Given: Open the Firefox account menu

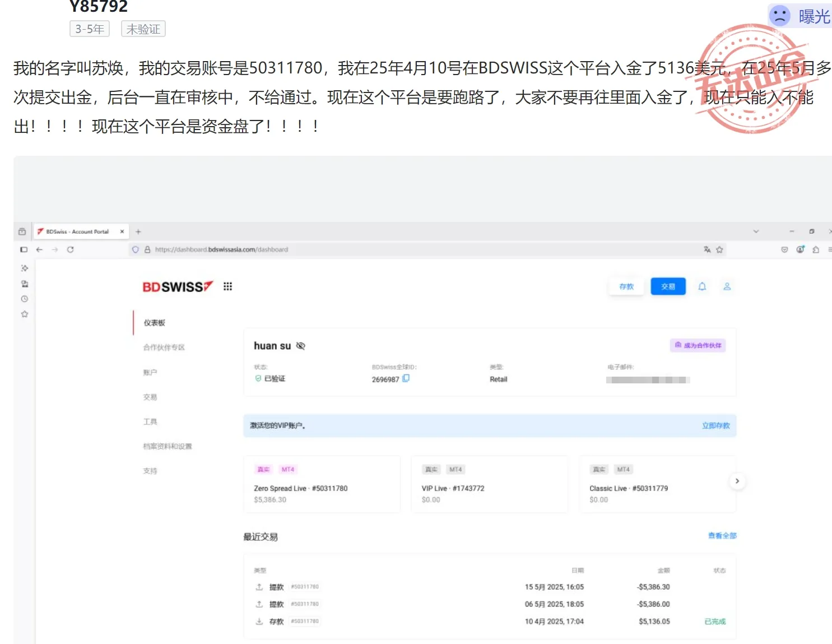Looking at the screenshot, I should (x=800, y=249).
